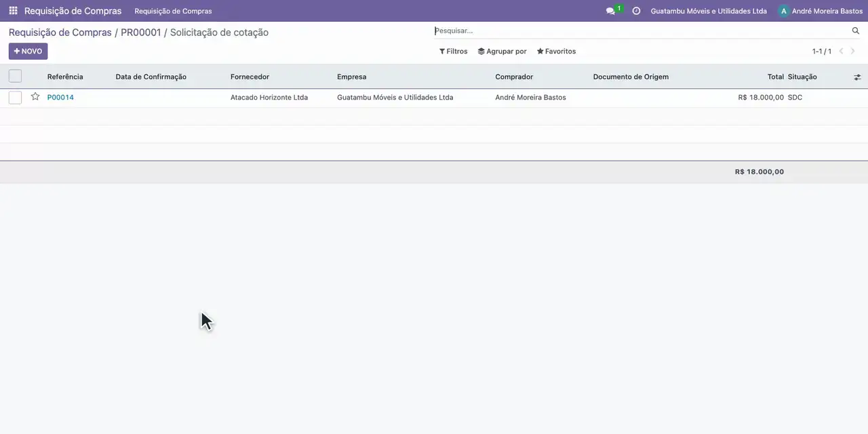The height and width of the screenshot is (434, 868).
Task: Open the optional columns settings icon
Action: pos(857,77)
